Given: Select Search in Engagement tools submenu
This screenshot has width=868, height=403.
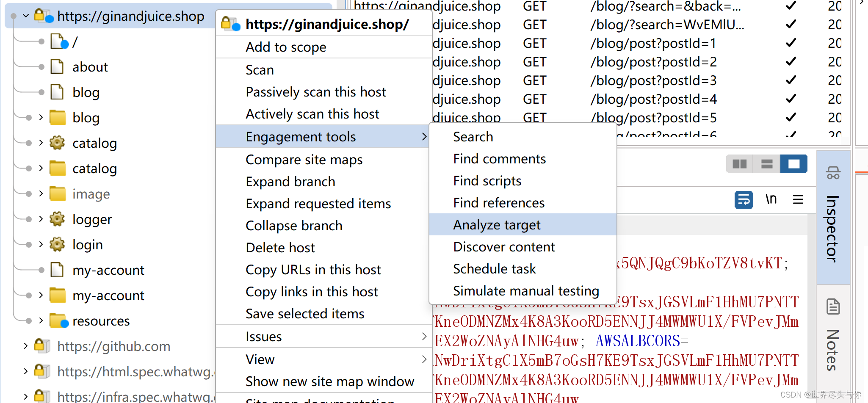Looking at the screenshot, I should tap(523, 137).
